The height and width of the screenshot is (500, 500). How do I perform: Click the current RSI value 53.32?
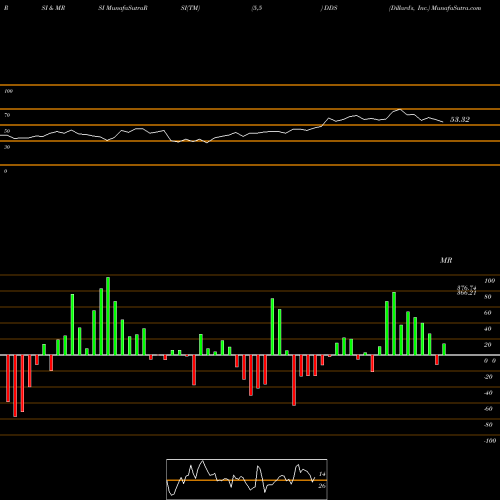[460, 120]
